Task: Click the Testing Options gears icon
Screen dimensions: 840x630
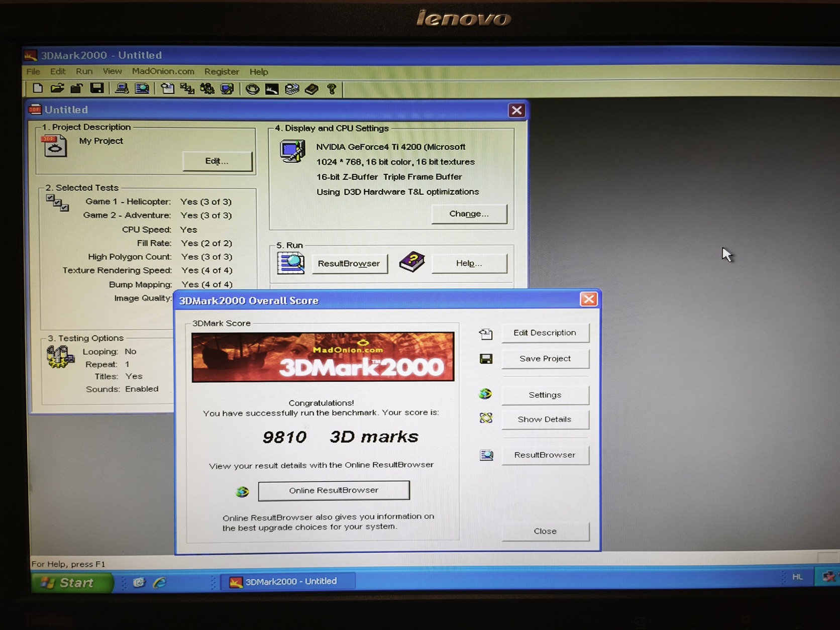Action: tap(60, 357)
